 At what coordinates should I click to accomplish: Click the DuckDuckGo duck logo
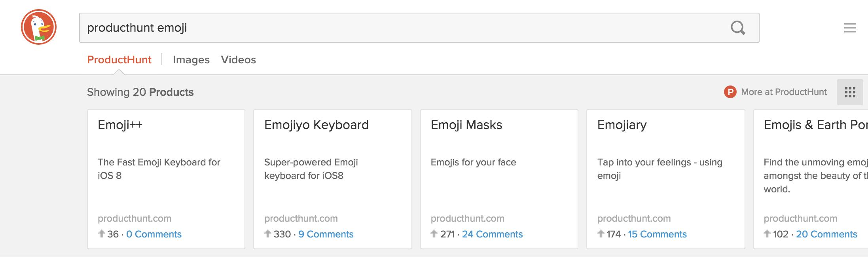tap(39, 27)
